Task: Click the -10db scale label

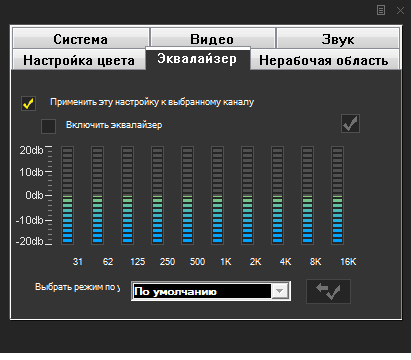Action: point(30,220)
